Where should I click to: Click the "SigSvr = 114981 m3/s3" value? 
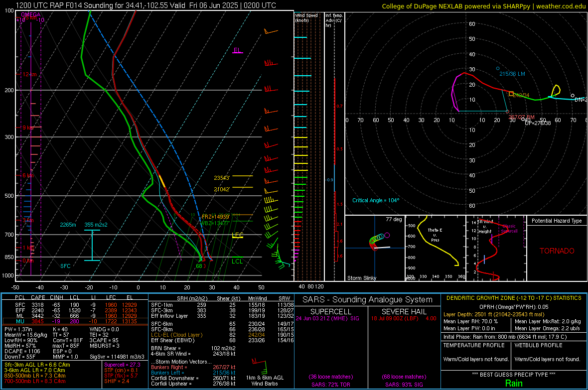pos(117,357)
